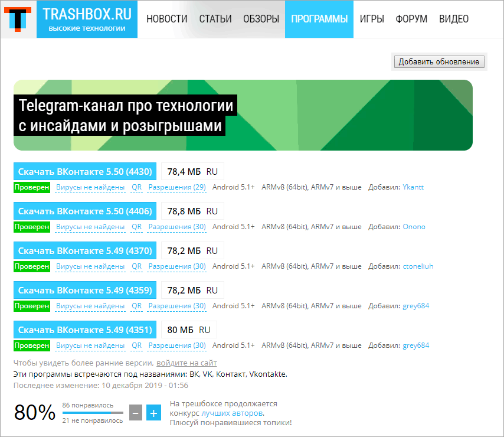Open the ОБЗОРЫ section

tap(261, 19)
